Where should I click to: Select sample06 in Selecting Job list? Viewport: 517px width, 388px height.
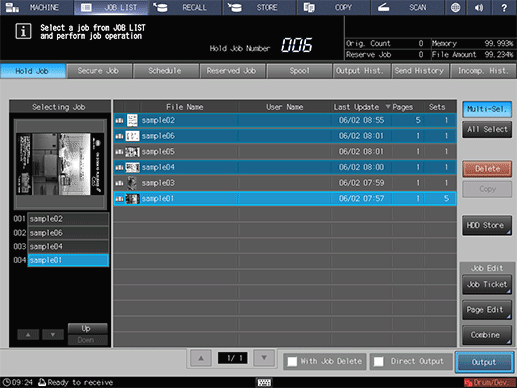pyautogui.click(x=68, y=233)
